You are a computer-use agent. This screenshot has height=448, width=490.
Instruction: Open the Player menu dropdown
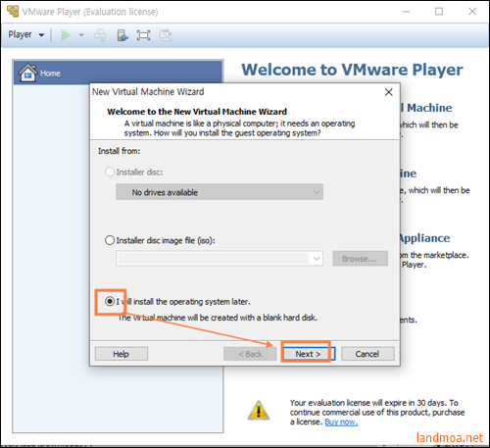click(26, 34)
